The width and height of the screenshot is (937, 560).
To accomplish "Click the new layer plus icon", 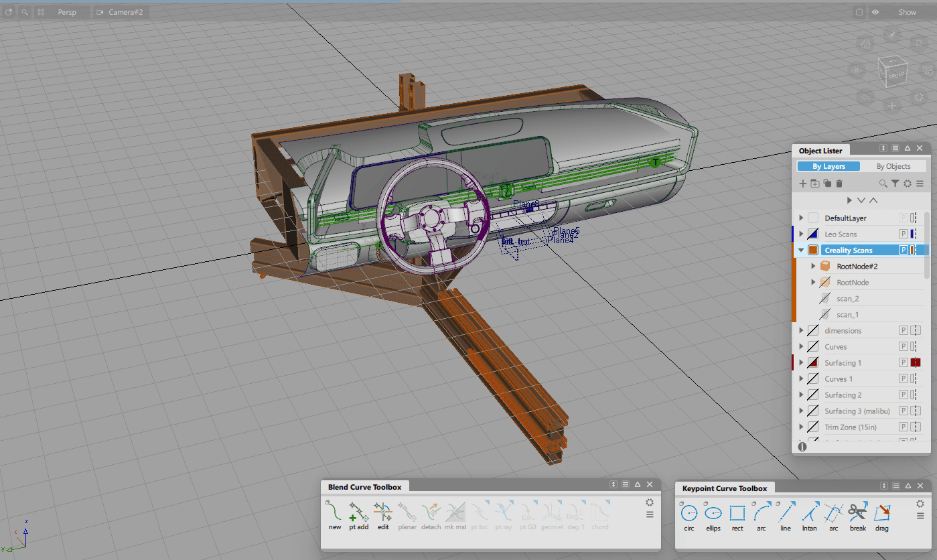I will 803,184.
